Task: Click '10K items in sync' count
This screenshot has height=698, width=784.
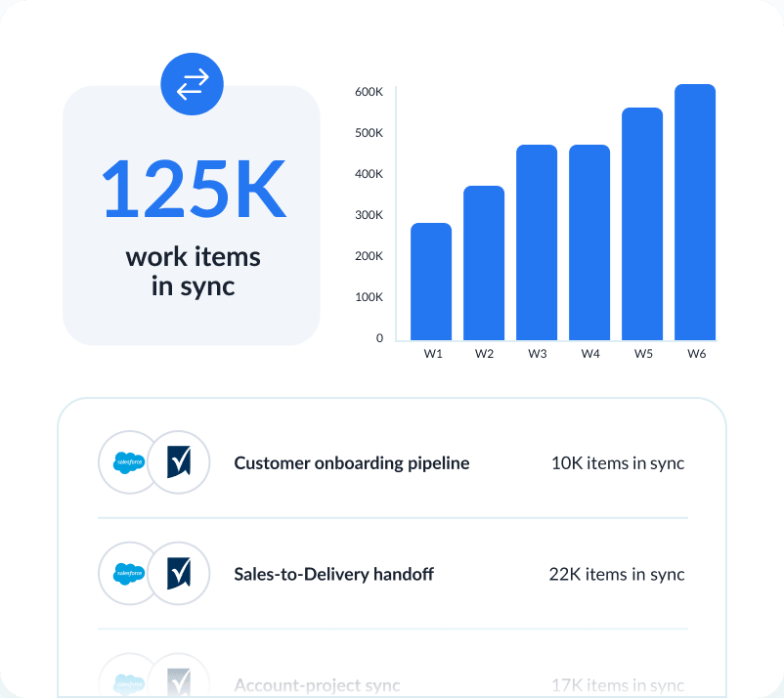Action: click(x=618, y=463)
